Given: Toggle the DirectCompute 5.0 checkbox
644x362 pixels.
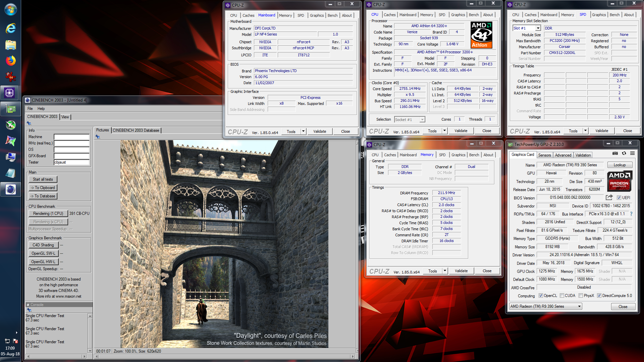Looking at the screenshot, I should coord(599,296).
